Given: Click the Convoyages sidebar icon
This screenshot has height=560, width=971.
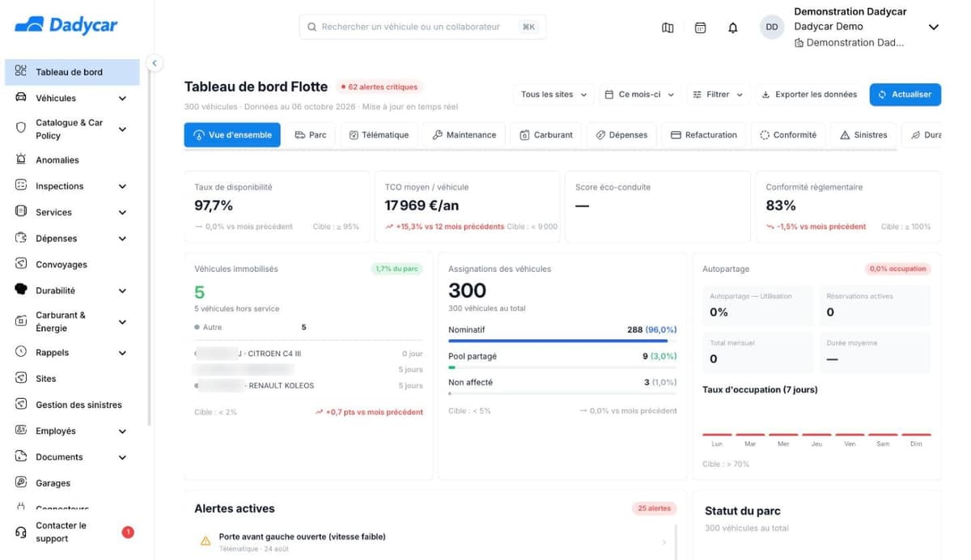Looking at the screenshot, I should click(x=21, y=264).
